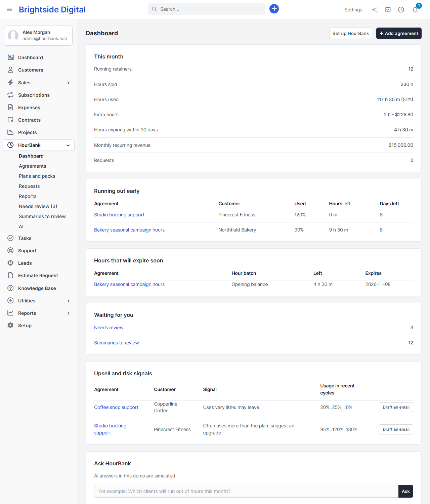
Task: Open the share icon in header
Action: (375, 10)
